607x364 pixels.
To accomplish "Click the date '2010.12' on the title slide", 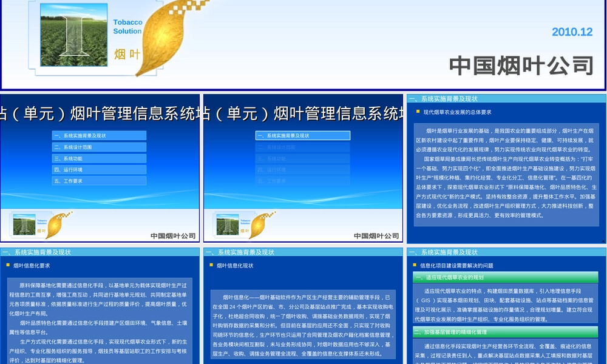I will coord(572,32).
